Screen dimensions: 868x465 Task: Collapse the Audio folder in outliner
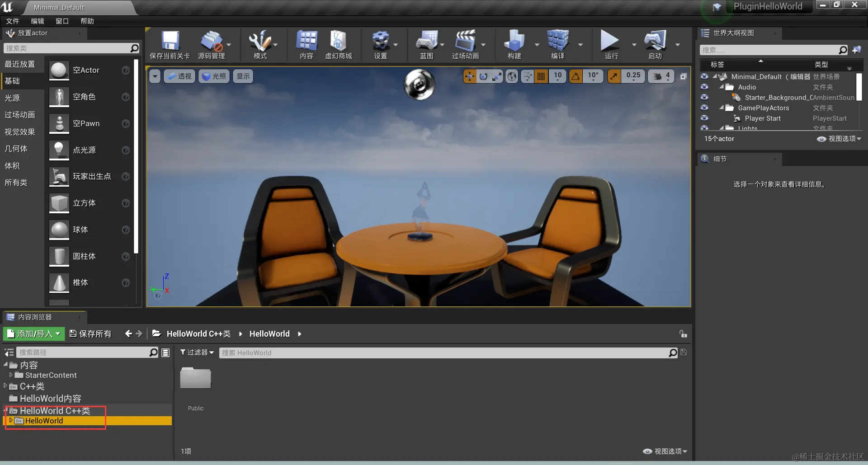tap(722, 86)
